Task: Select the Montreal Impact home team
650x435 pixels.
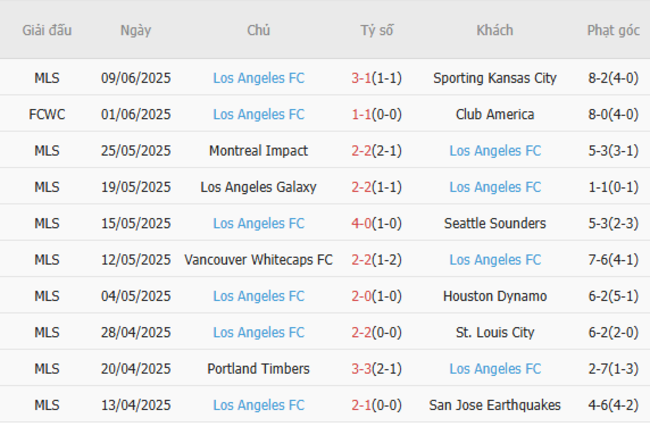Action: point(258,151)
